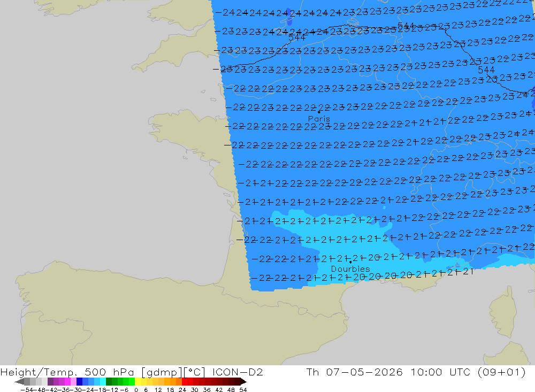Click the "500 hPa" level text
This screenshot has height=392, width=535.
[109, 372]
